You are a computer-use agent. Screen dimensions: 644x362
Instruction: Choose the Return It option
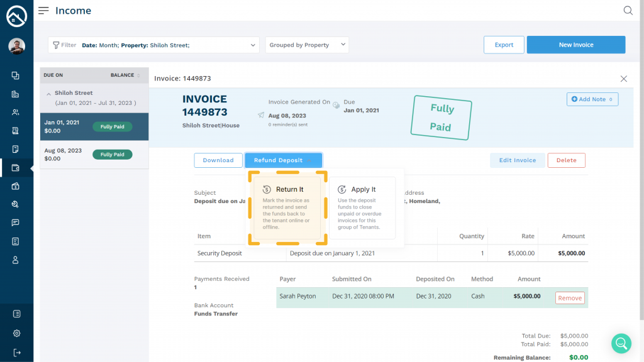point(287,207)
